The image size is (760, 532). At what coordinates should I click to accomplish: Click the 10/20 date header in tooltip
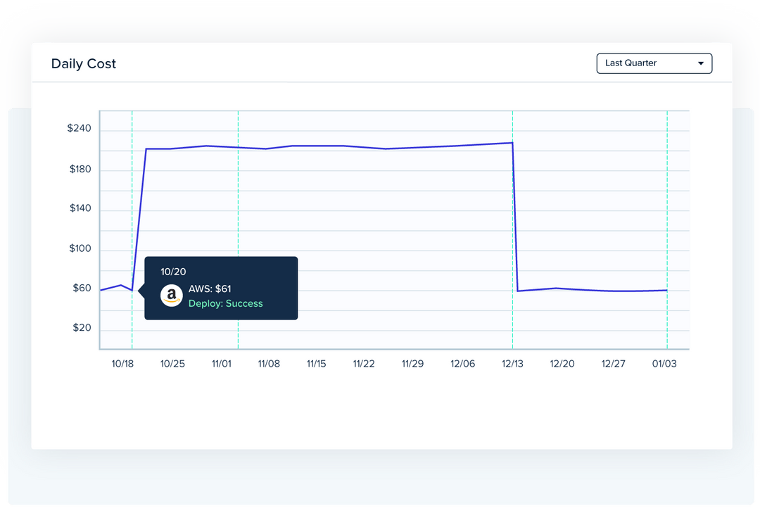(x=173, y=271)
